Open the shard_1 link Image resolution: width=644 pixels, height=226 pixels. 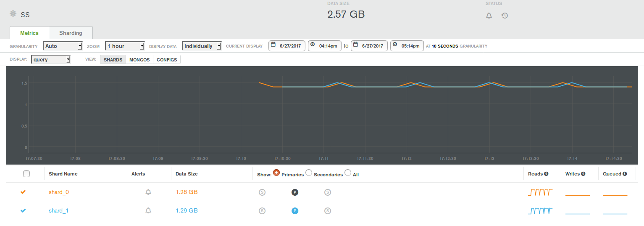pos(58,211)
